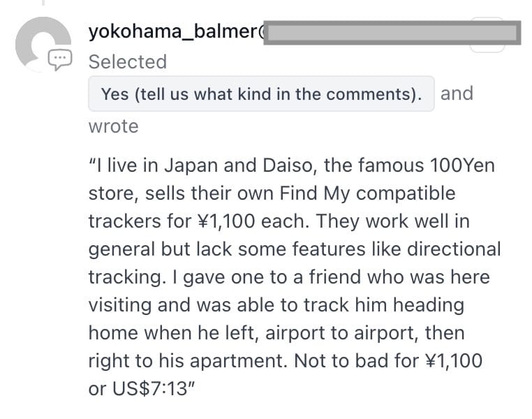Select the 'Yes (tell us what kind...)' answer chip

coord(261,94)
